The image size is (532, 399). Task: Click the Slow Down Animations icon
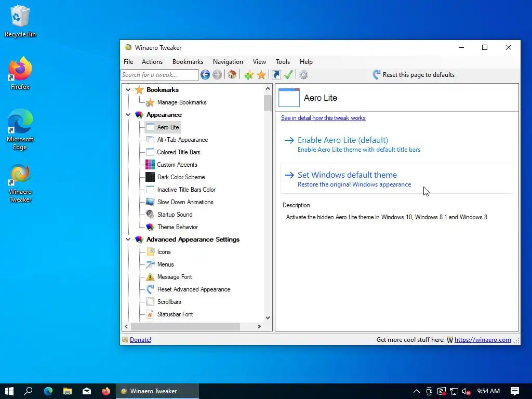pos(150,202)
